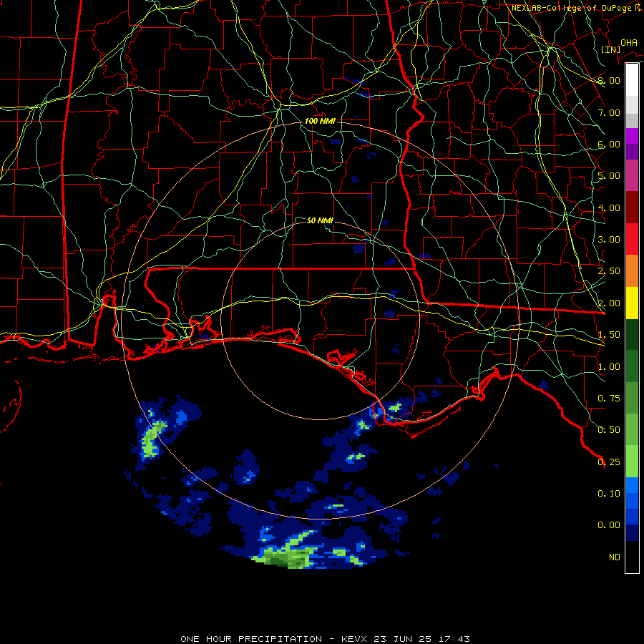Pick the dark red legend swatch
This screenshot has width=644, height=644.
point(632,208)
